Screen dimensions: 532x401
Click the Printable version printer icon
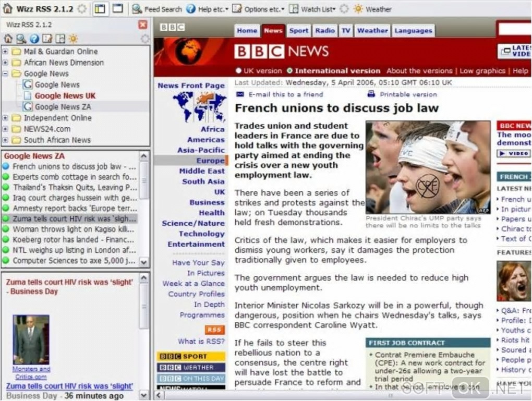click(371, 94)
